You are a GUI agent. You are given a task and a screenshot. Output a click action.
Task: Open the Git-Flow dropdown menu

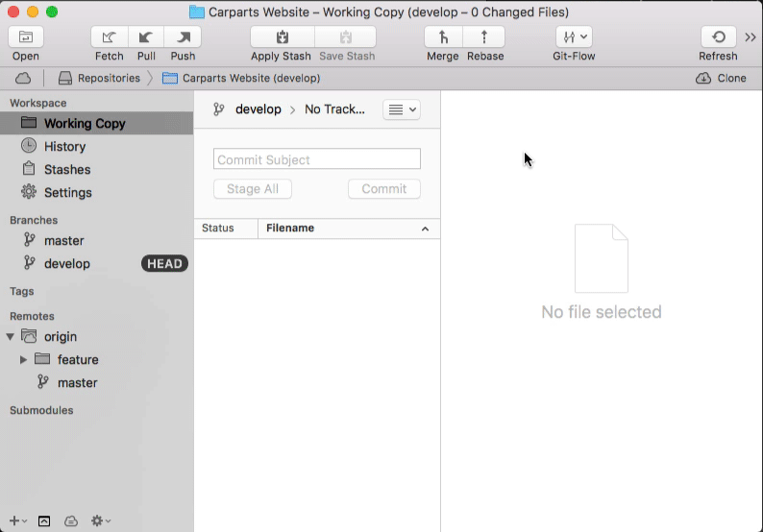click(x=574, y=37)
